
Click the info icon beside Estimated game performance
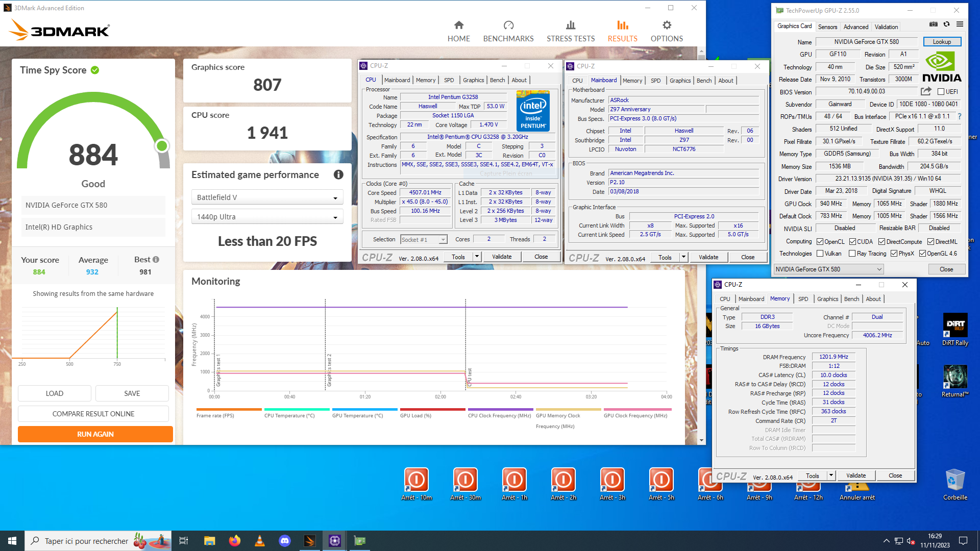point(338,174)
